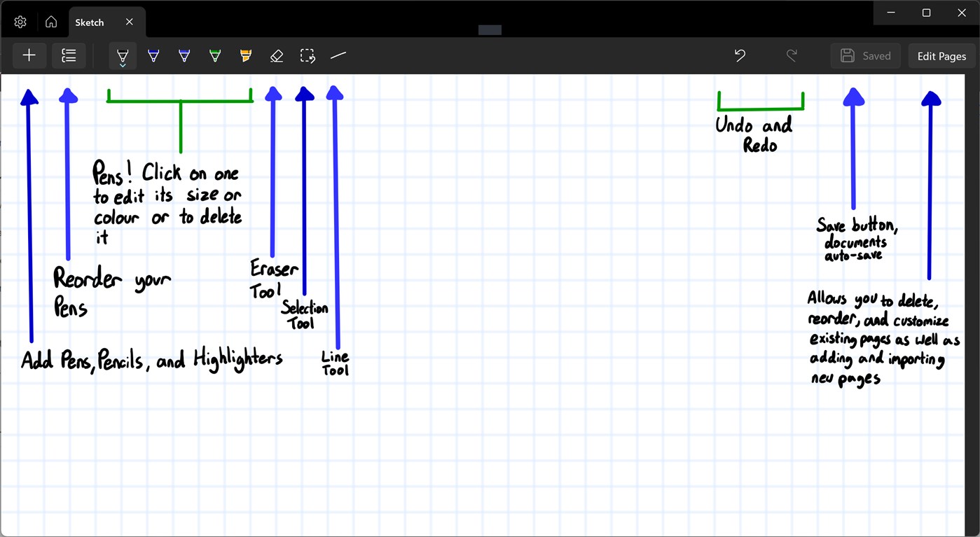Open Edit Pages
The width and height of the screenshot is (980, 537).
click(x=941, y=55)
